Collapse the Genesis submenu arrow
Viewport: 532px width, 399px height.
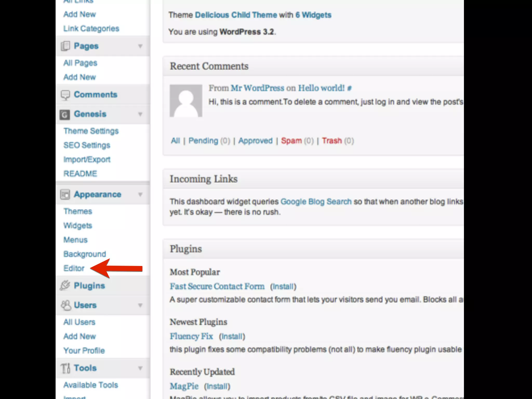click(140, 114)
